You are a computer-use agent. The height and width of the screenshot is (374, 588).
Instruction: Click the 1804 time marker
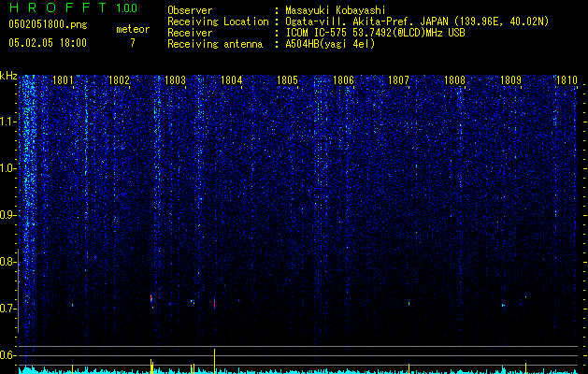coord(232,80)
